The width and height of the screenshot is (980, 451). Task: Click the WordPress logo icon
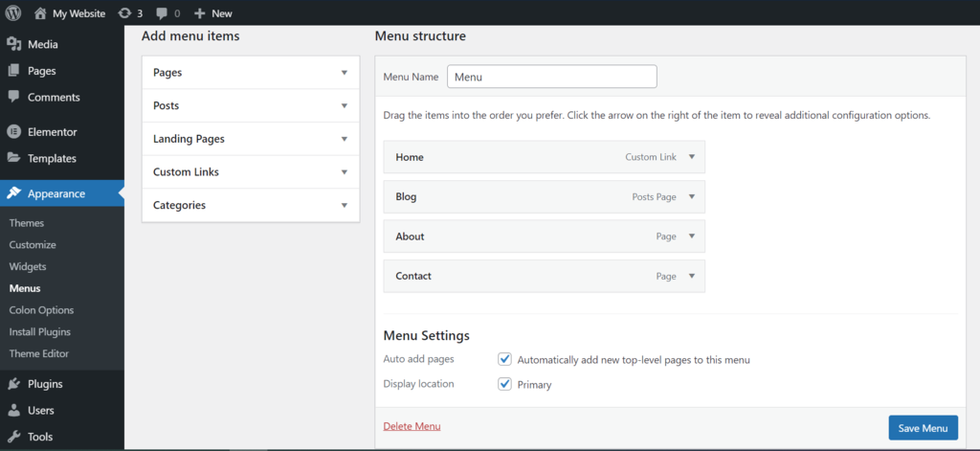coord(13,13)
